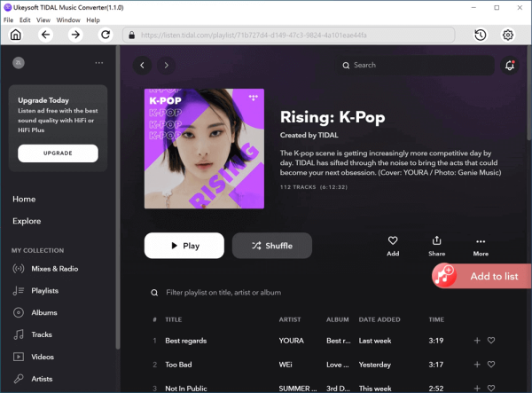This screenshot has height=393, width=532.
Task: Go to Home in the sidebar
Action: point(24,200)
